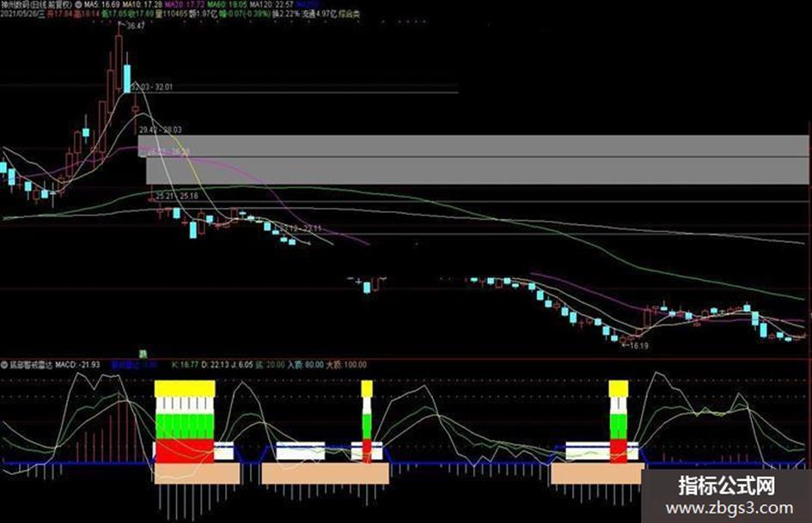The image size is (812, 523).
Task: Click the 110465 volume figure in header
Action: click(x=174, y=14)
